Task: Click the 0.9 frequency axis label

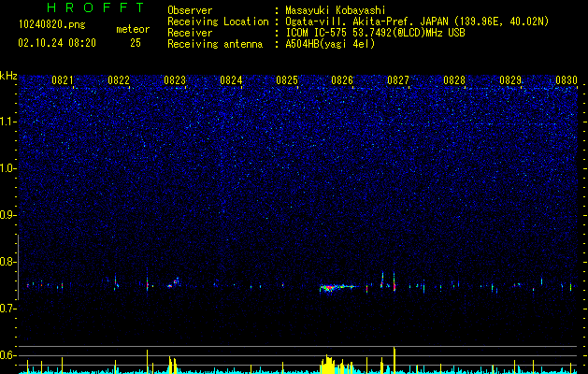Action: coord(8,215)
